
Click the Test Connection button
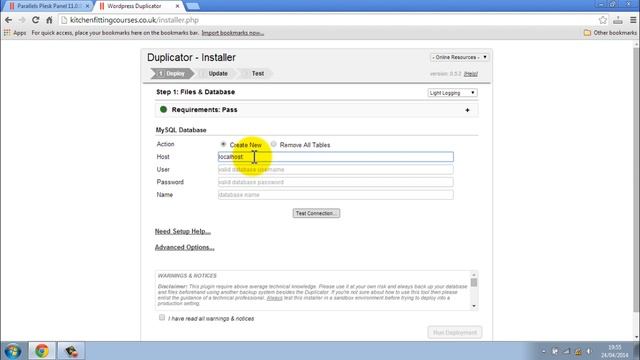(x=316, y=213)
